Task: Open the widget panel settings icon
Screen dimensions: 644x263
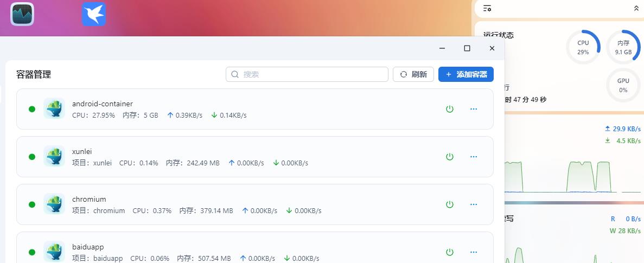Action: (488, 8)
